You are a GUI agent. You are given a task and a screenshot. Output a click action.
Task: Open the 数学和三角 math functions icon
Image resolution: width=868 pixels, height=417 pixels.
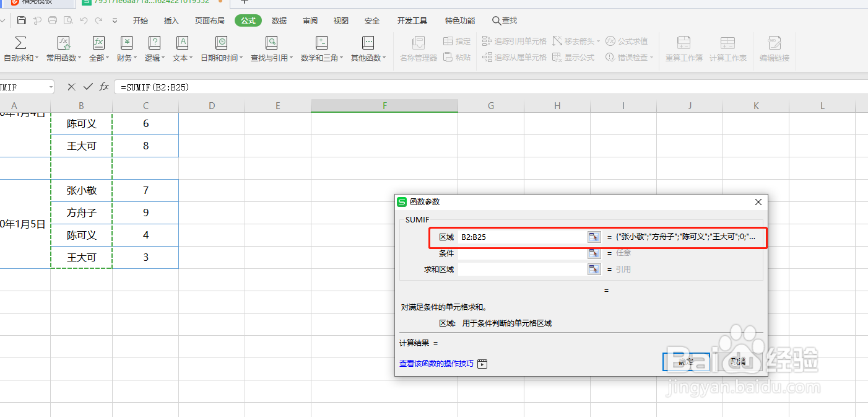(321, 43)
